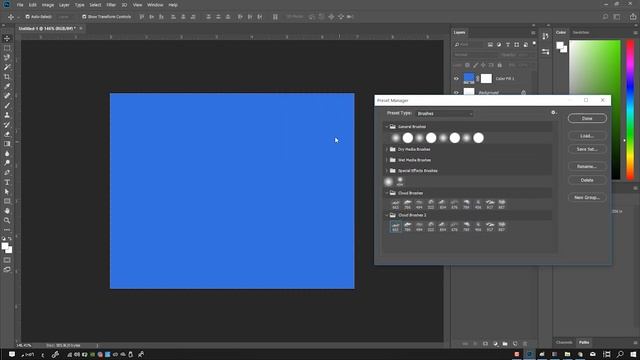Screen dimensions: 640x360
Task: Select the Rectangular Marquee tool
Action: 7,48
